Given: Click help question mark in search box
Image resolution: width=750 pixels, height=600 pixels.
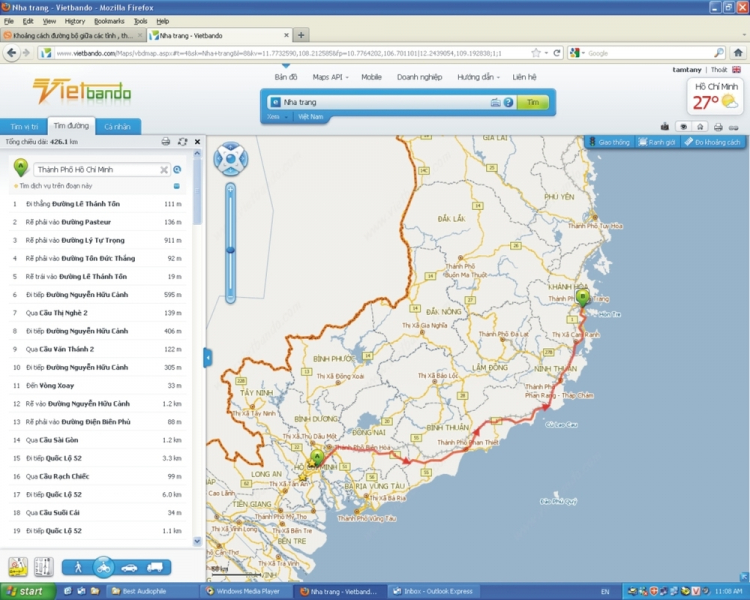Looking at the screenshot, I should pos(508,102).
